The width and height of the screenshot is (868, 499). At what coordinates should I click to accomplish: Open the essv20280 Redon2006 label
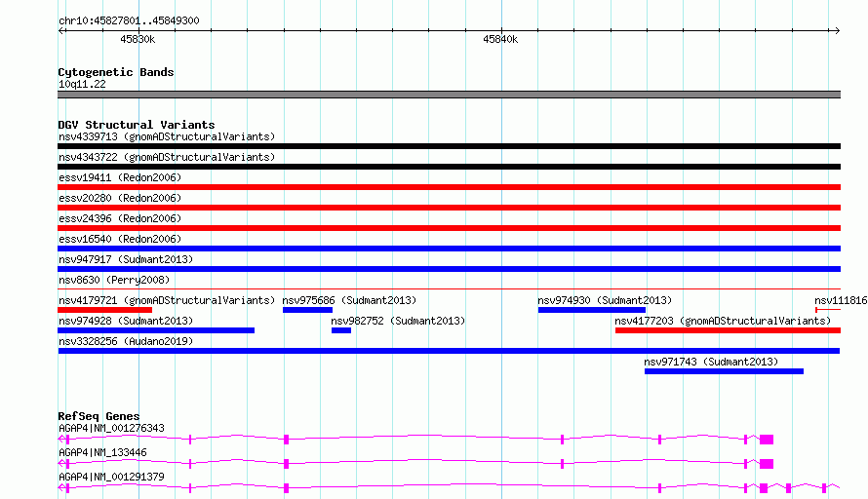tap(120, 198)
